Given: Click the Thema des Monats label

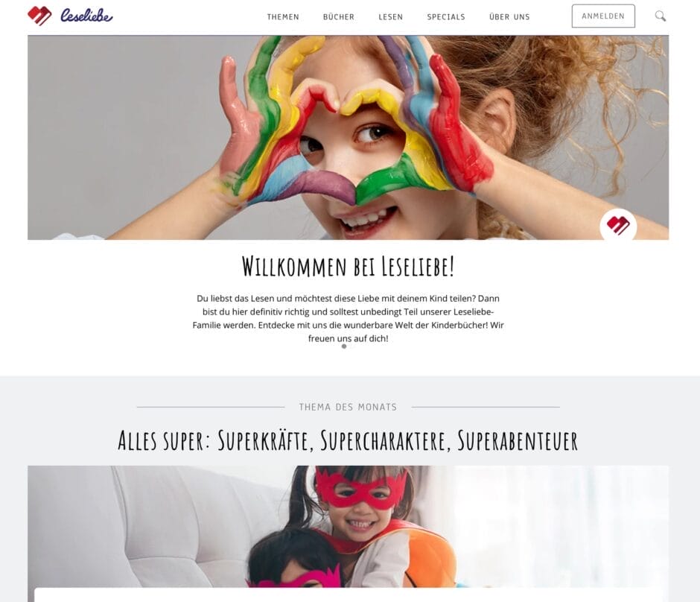Looking at the screenshot, I should [x=349, y=407].
